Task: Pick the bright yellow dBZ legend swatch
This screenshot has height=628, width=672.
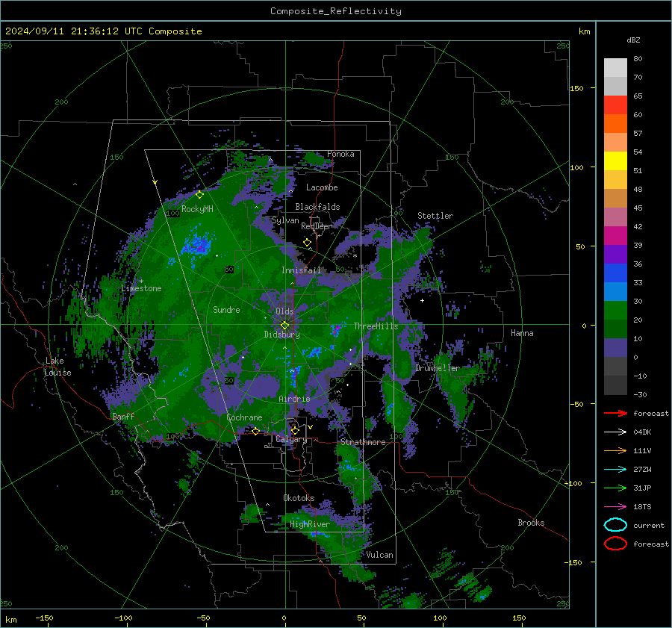Action: click(615, 161)
